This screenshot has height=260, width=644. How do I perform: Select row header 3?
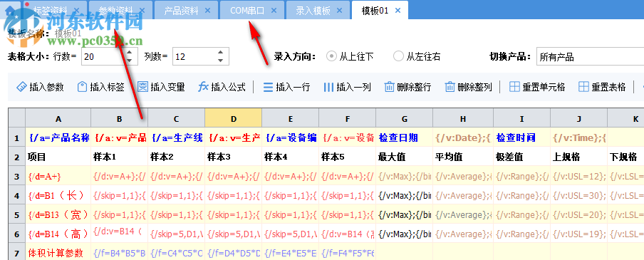click(17, 177)
